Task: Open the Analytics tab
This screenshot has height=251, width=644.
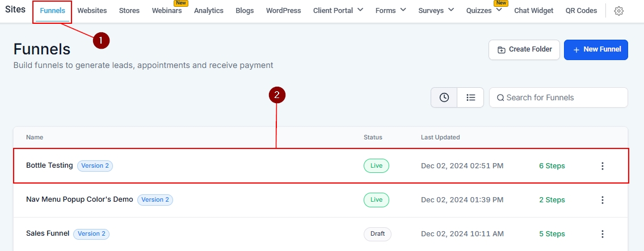Action: pos(209,11)
